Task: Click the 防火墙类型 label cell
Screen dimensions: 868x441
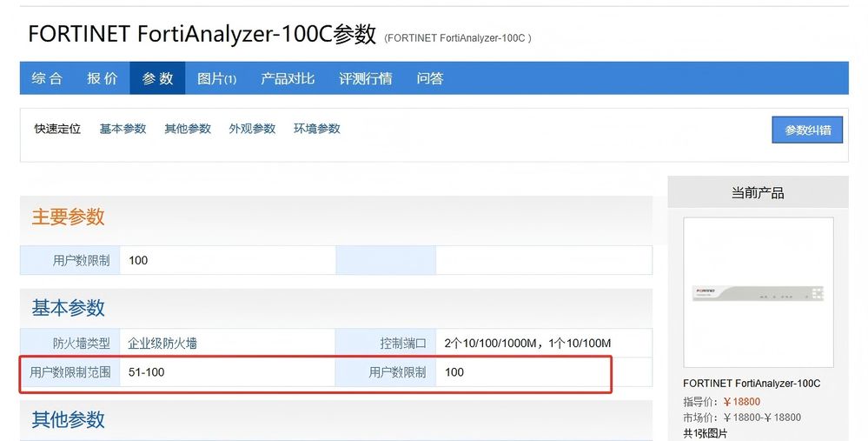Action: [x=70, y=344]
